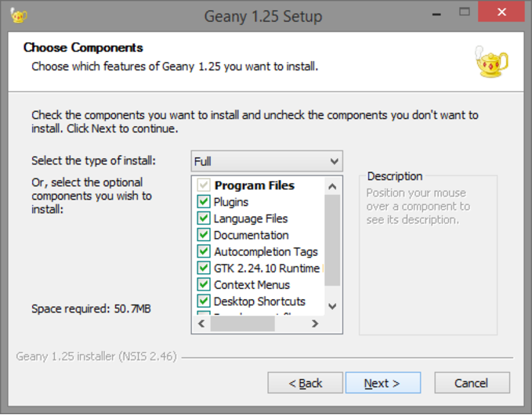Click the 'Geany 1.25 installer (NSIS 2.46)' text

(96, 356)
